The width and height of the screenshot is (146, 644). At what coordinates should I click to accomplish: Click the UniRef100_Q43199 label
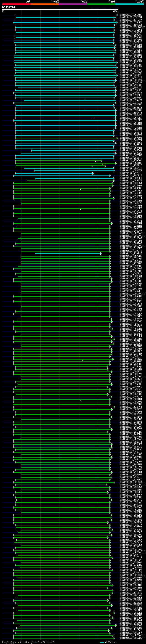(131, 58)
